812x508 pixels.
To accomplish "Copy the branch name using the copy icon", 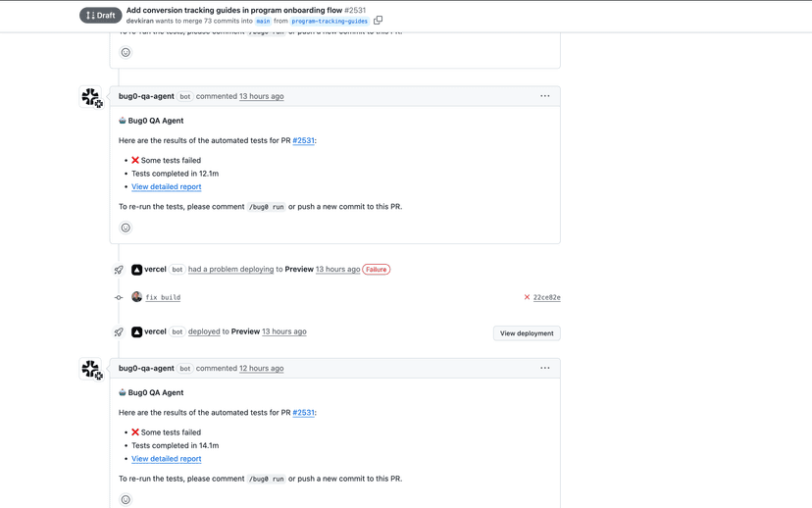I will [378, 21].
